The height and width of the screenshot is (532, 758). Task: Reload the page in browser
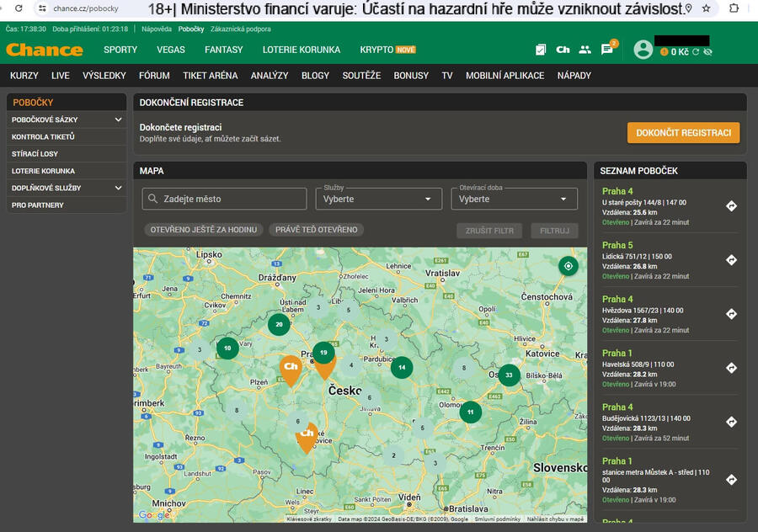(19, 8)
